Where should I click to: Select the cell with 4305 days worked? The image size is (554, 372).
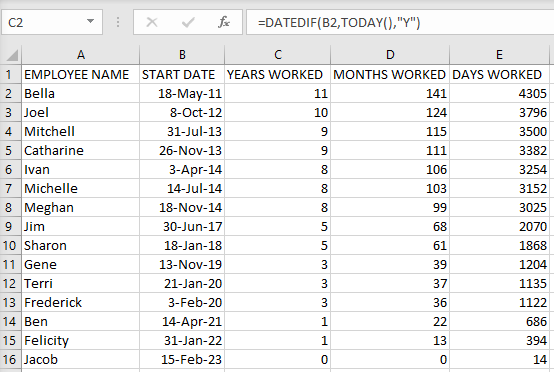499,94
